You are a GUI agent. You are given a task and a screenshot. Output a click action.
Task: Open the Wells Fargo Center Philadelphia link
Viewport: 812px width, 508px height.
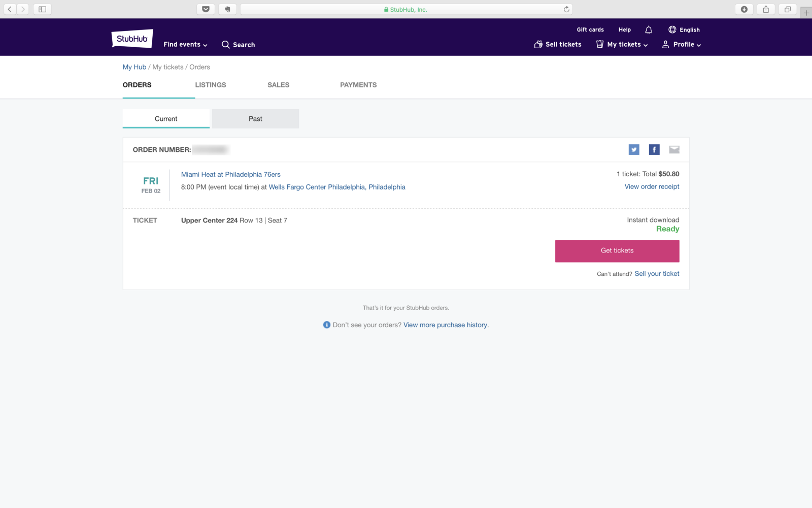(337, 187)
